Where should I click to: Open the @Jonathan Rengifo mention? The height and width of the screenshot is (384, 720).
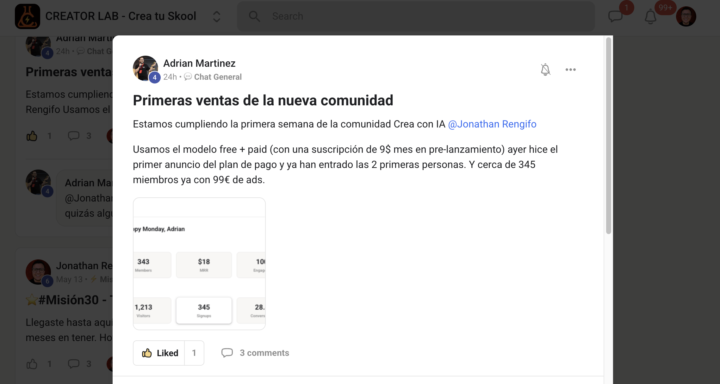click(492, 124)
